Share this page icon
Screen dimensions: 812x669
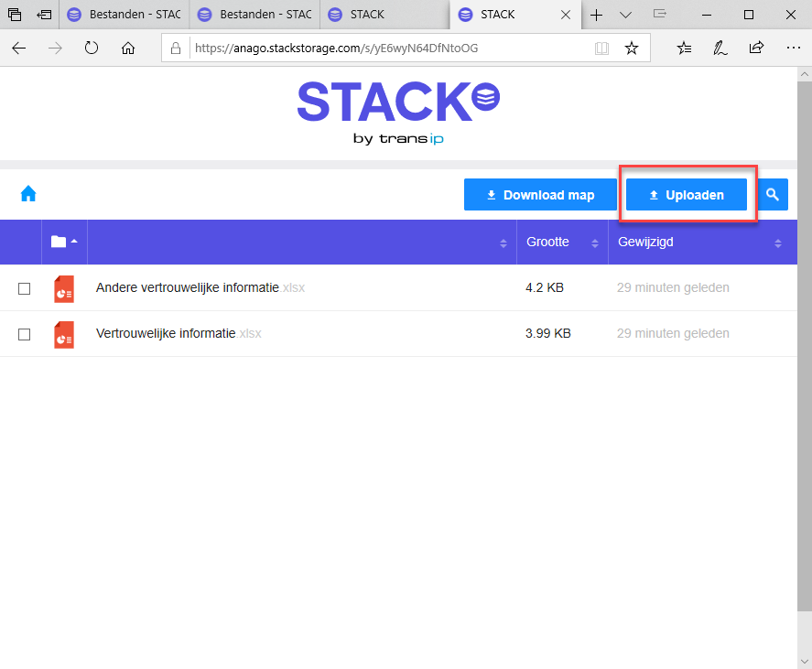pyautogui.click(x=756, y=48)
